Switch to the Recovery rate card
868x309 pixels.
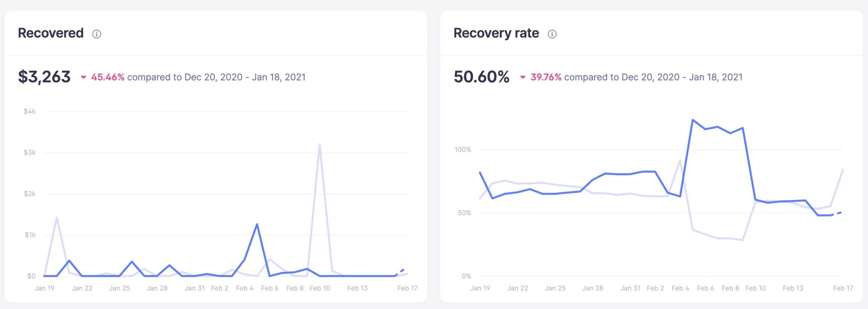(496, 33)
